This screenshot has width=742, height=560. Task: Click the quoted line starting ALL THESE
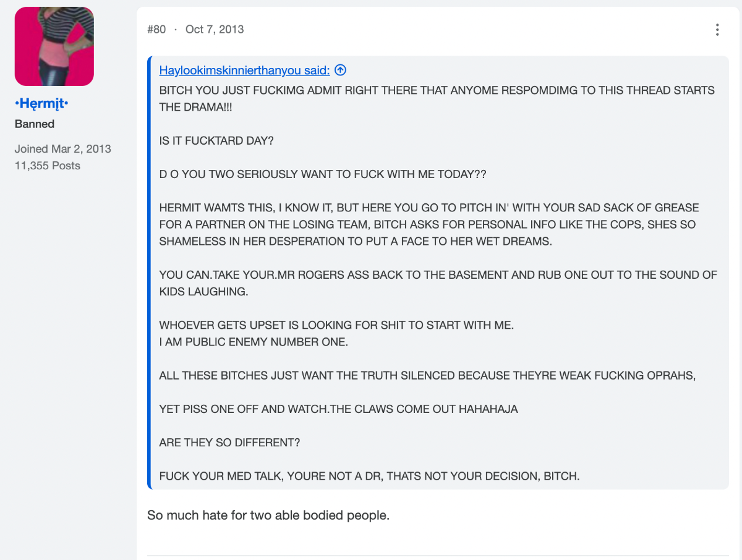coord(427,375)
